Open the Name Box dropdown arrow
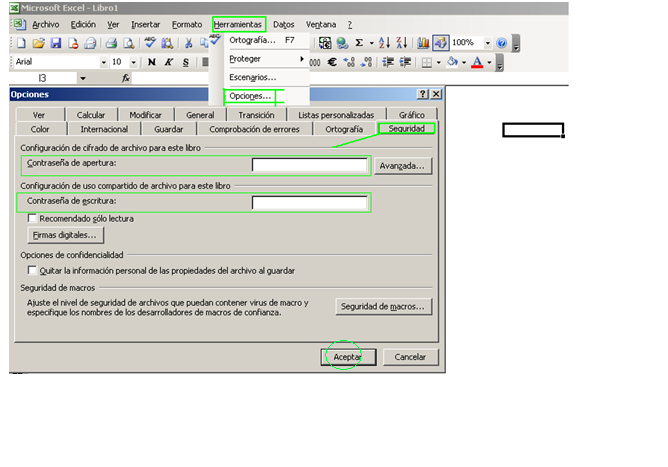 83,78
